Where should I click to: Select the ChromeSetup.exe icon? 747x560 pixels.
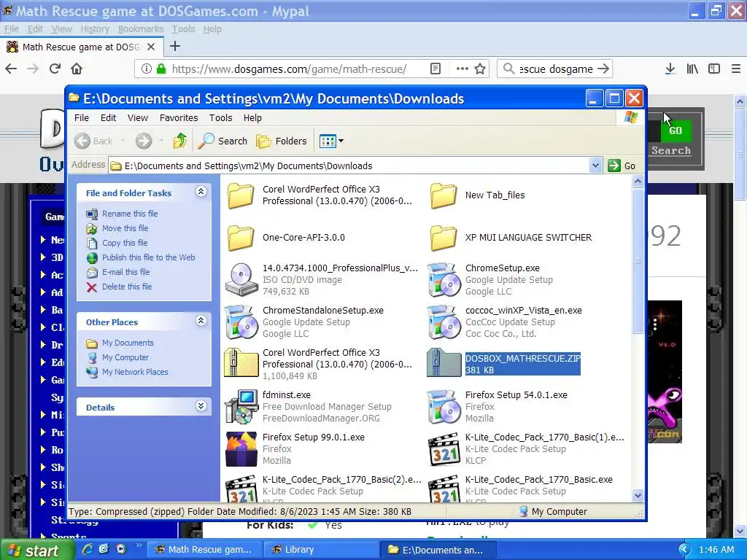pyautogui.click(x=444, y=279)
